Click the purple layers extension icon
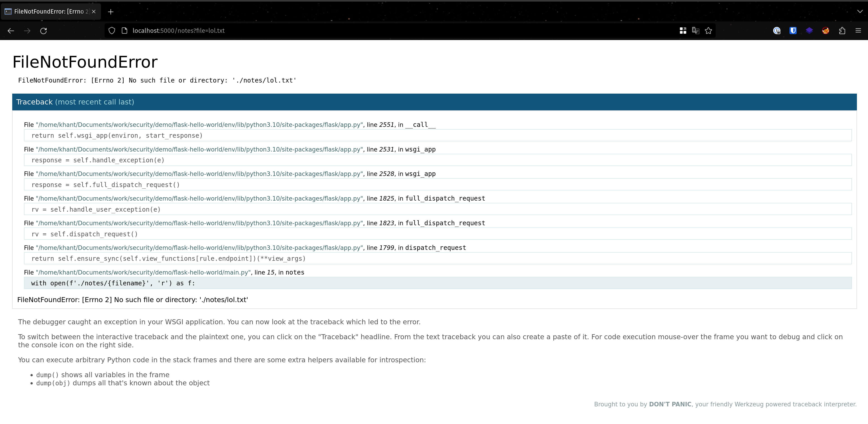The height and width of the screenshot is (424, 868). click(809, 31)
